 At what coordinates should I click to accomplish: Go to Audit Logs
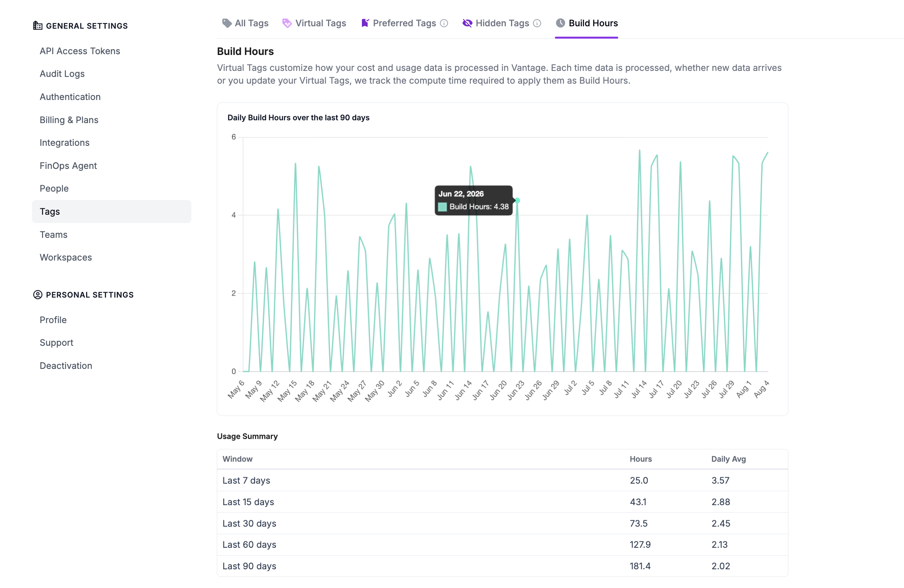pyautogui.click(x=62, y=74)
